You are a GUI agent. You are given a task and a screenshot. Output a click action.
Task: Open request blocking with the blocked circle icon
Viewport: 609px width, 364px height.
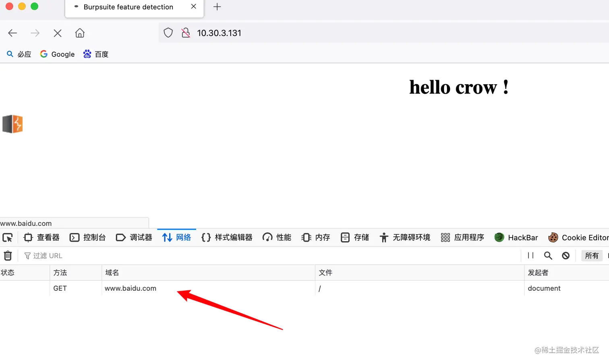(x=566, y=255)
